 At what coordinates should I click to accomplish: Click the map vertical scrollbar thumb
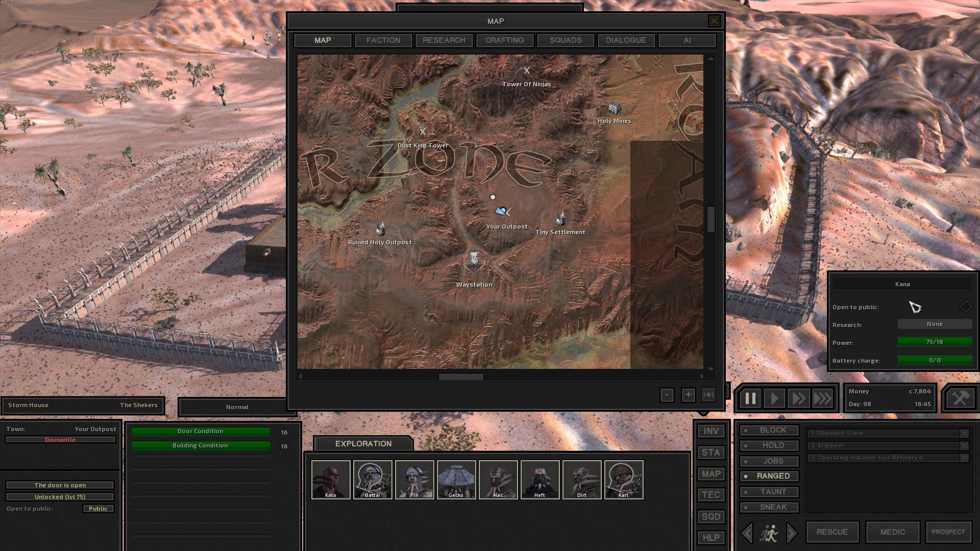click(x=710, y=219)
